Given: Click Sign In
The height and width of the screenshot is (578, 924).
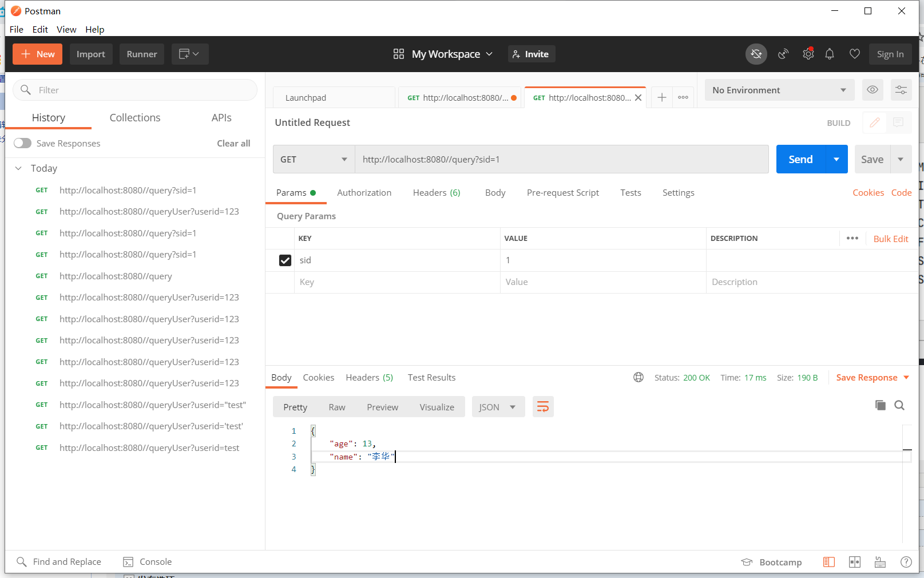Looking at the screenshot, I should [x=890, y=54].
